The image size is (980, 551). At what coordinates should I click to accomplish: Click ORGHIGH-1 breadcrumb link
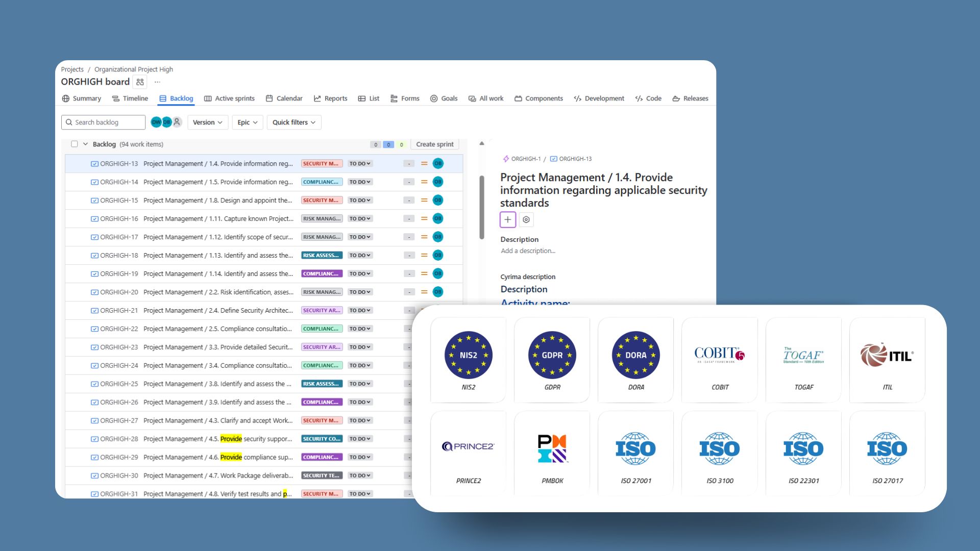pyautogui.click(x=525, y=159)
